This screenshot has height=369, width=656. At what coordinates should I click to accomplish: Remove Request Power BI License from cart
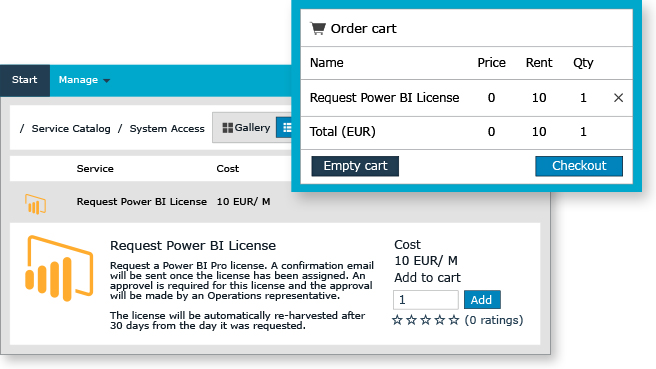click(x=618, y=98)
